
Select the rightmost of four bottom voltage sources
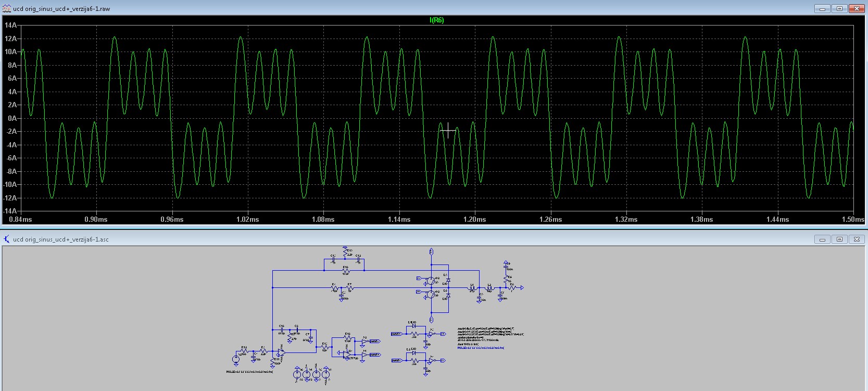coord(325,374)
